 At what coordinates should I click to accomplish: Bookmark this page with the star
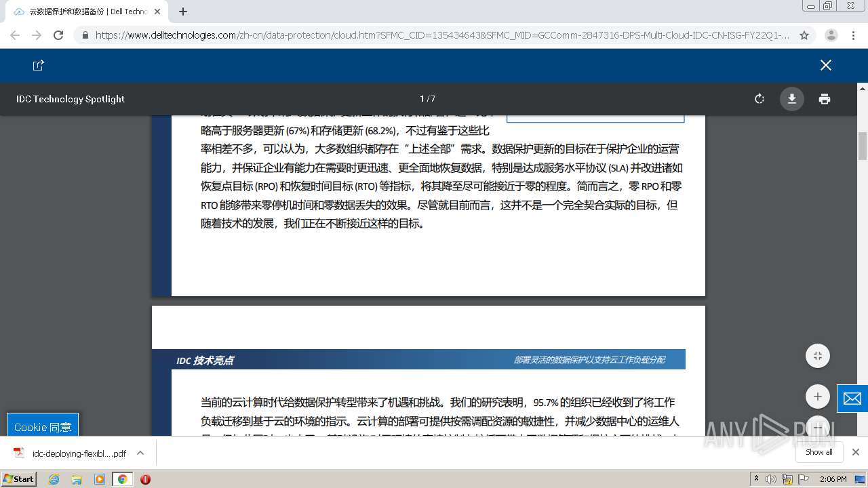tap(804, 35)
